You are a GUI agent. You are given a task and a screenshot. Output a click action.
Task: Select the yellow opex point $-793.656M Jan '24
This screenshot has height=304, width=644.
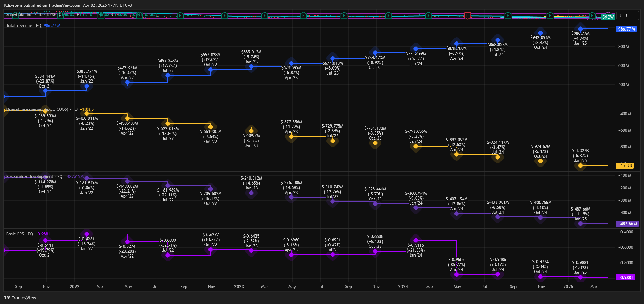tap(416, 146)
